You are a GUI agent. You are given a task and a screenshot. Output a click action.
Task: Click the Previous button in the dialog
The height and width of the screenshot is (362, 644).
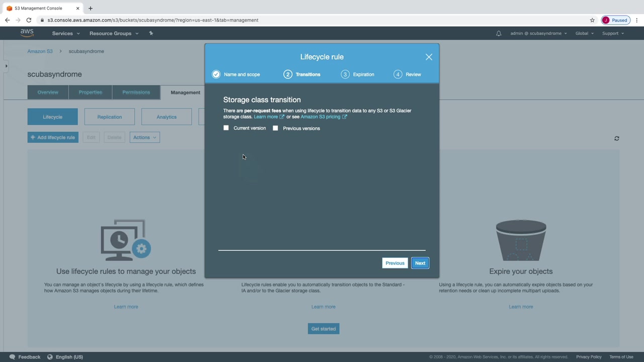coord(395,263)
